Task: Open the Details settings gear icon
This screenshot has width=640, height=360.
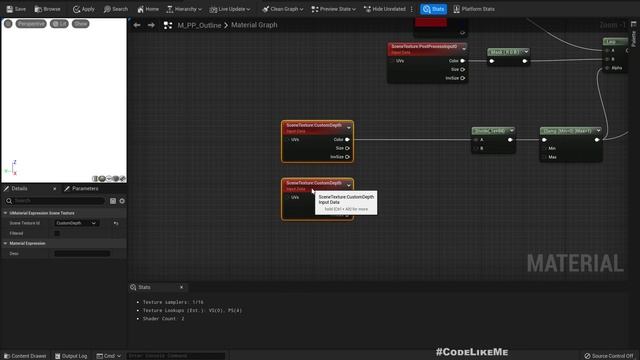Action: [x=122, y=201]
